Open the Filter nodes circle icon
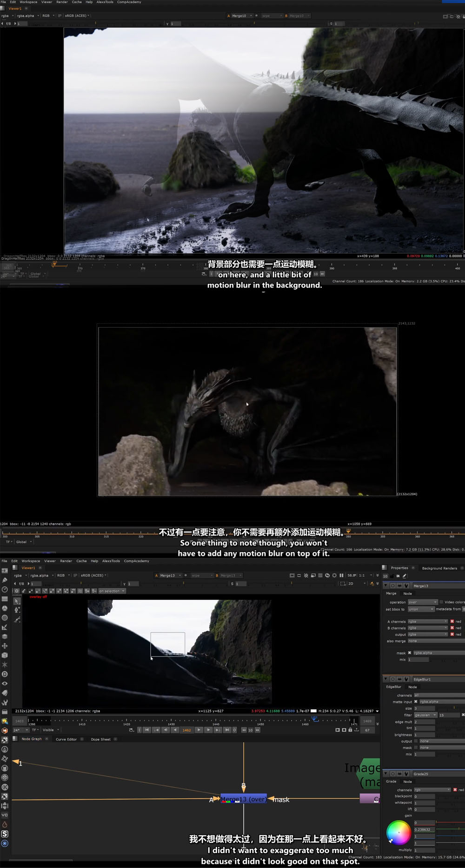 click(x=5, y=618)
